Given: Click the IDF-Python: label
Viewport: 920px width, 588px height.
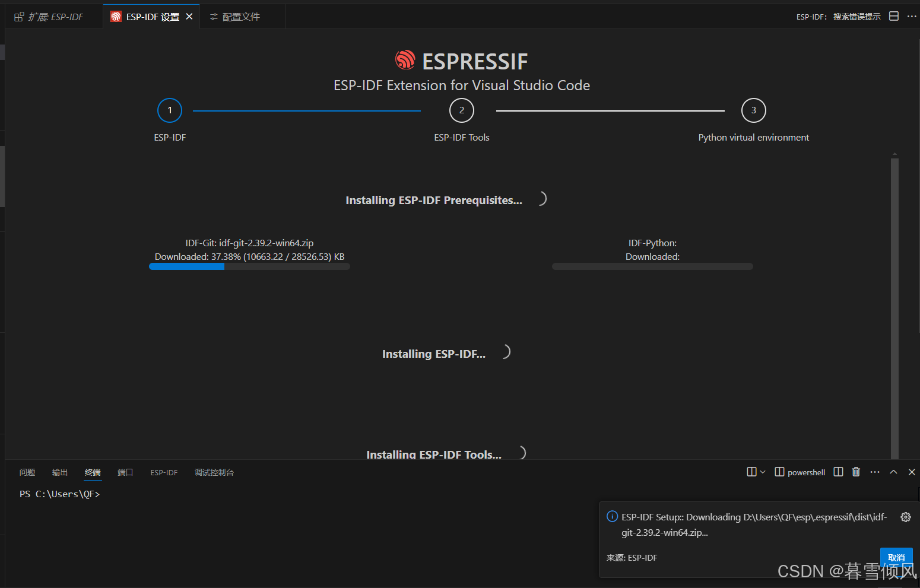Looking at the screenshot, I should click(x=652, y=243).
